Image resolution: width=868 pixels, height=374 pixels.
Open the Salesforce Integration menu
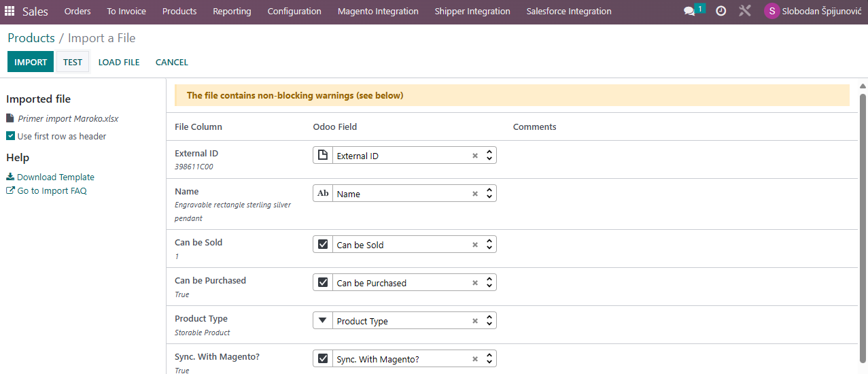coord(569,12)
